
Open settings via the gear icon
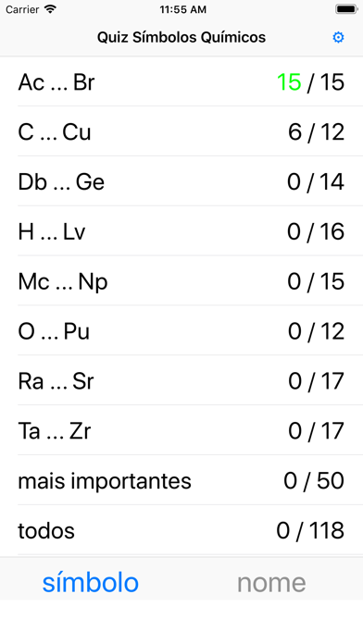338,37
